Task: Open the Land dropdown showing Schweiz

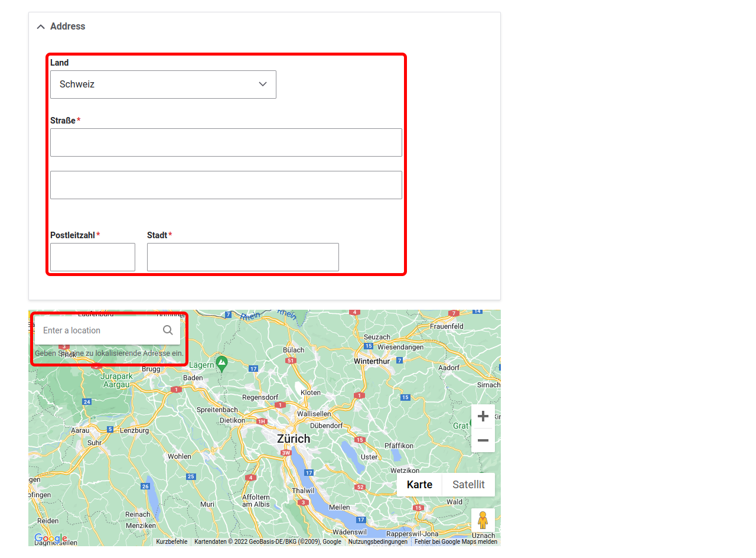Action: (x=163, y=85)
